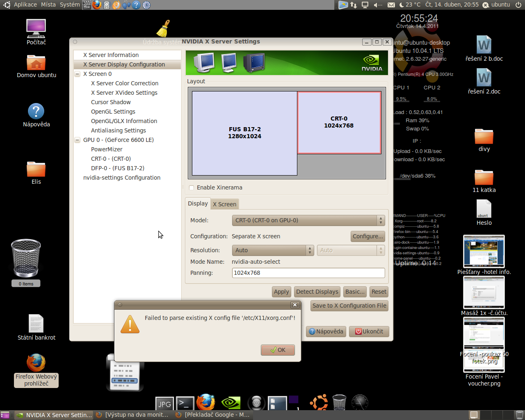This screenshot has height=420, width=525.
Task: Open the Státní bankrot document icon
Action: pos(36,327)
